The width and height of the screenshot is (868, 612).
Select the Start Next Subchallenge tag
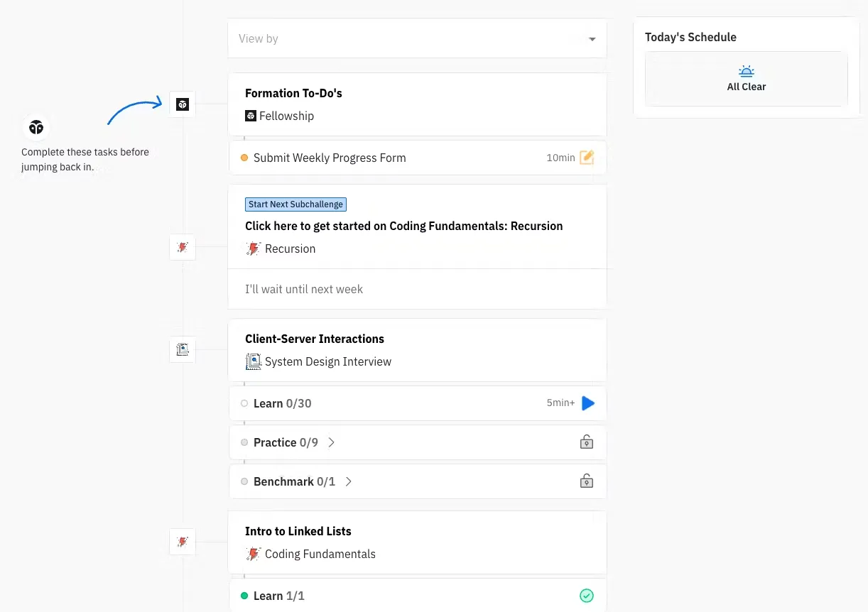[x=295, y=204]
